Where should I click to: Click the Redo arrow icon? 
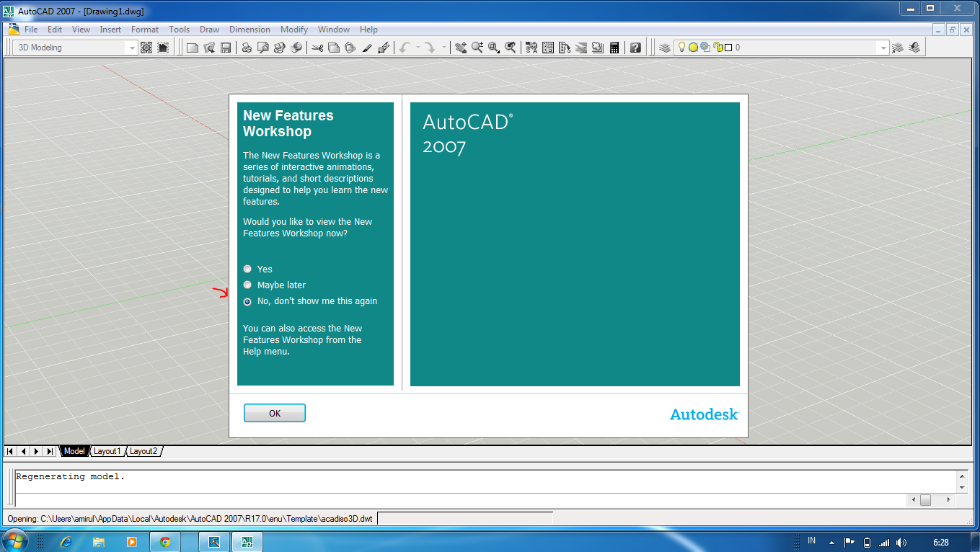point(430,48)
